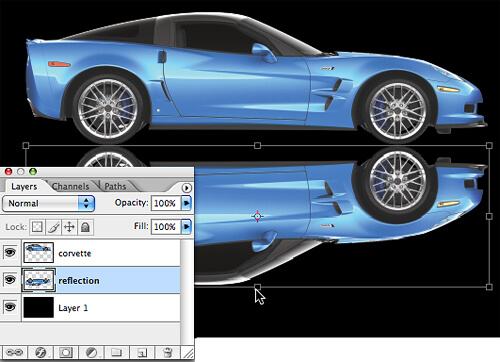Screen dimensions: 500x362
Task: Click the link layers icon
Action: (14, 352)
